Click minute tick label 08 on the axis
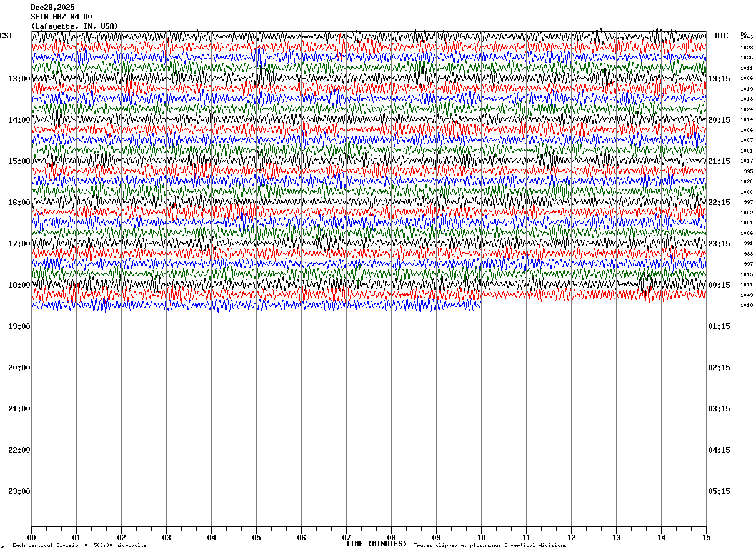This screenshot has width=756, height=554. 391,537
